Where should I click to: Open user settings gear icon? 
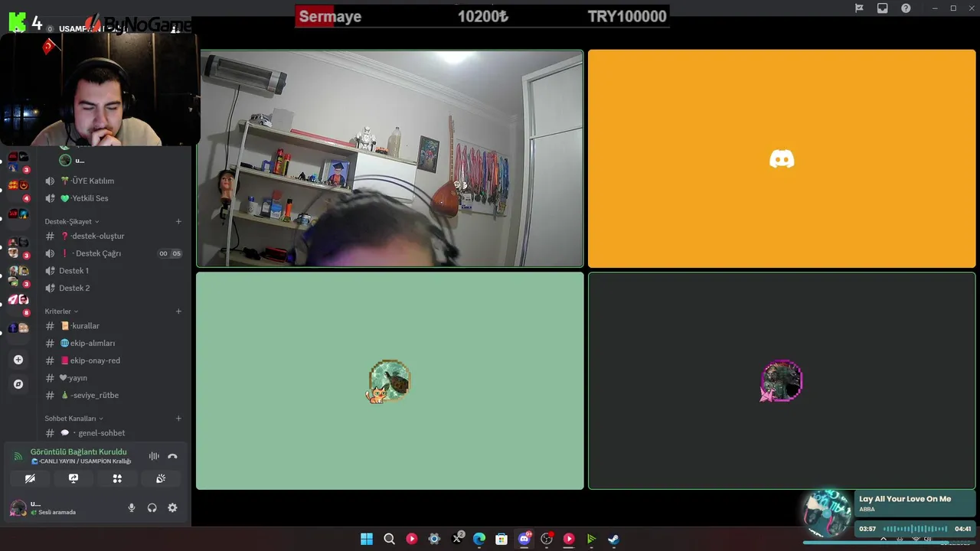pos(172,507)
